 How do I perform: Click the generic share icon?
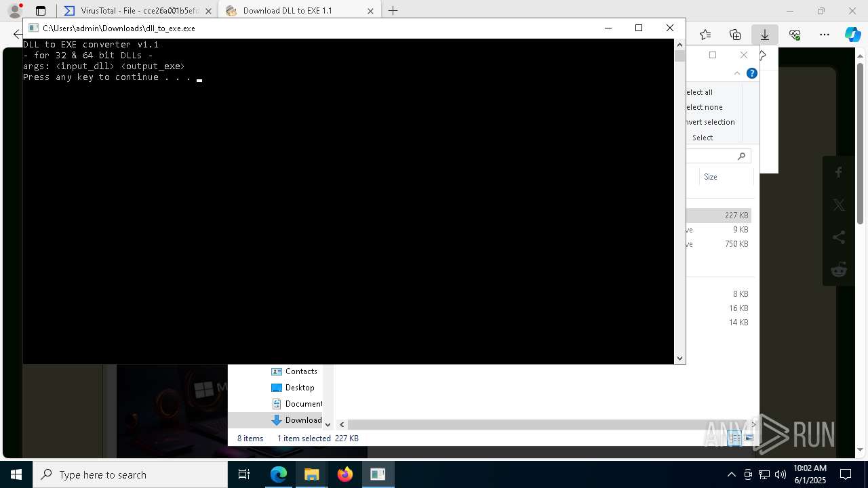[x=839, y=237]
